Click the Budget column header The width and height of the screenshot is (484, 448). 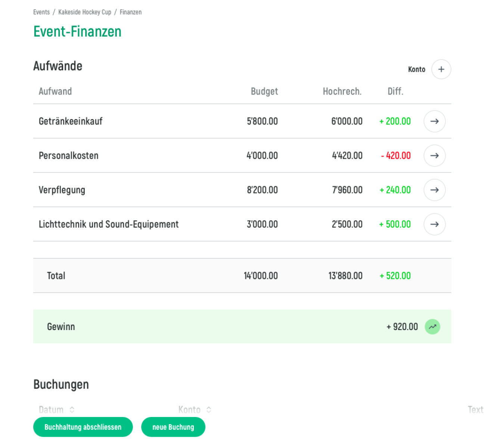pyautogui.click(x=264, y=91)
